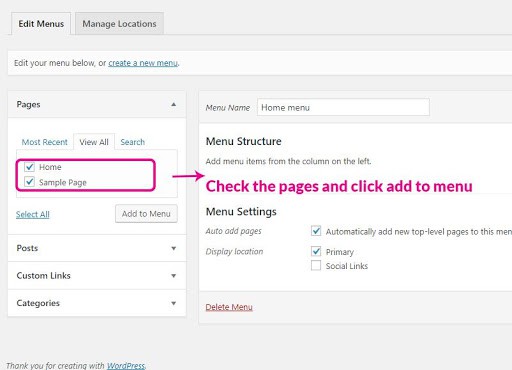
Task: Collapse the Pages panel arrow
Action: click(174, 104)
